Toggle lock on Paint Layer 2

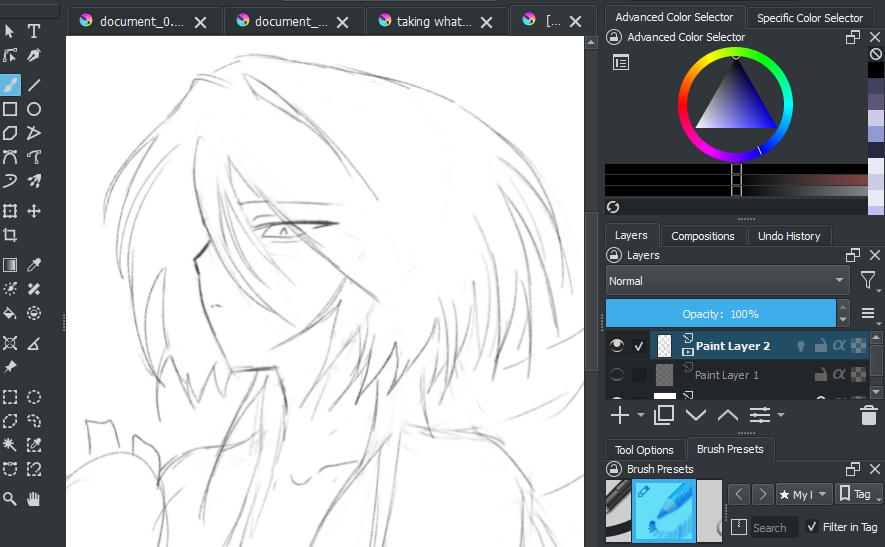(x=821, y=345)
